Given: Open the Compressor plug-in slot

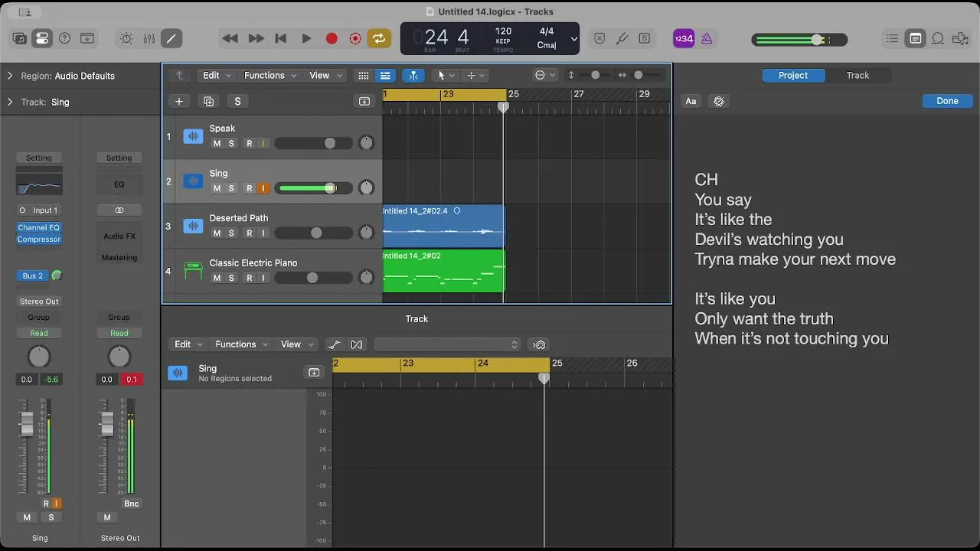Looking at the screenshot, I should click(x=38, y=239).
